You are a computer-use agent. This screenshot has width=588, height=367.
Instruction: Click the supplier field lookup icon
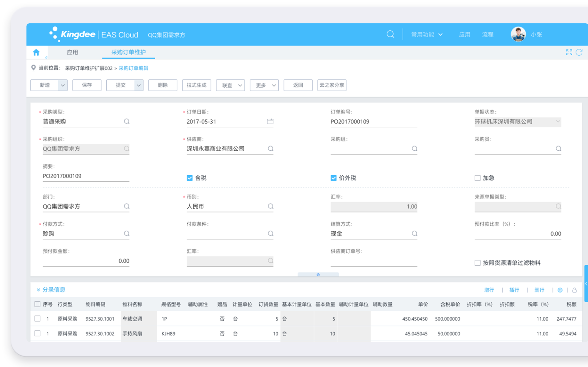[x=271, y=148]
